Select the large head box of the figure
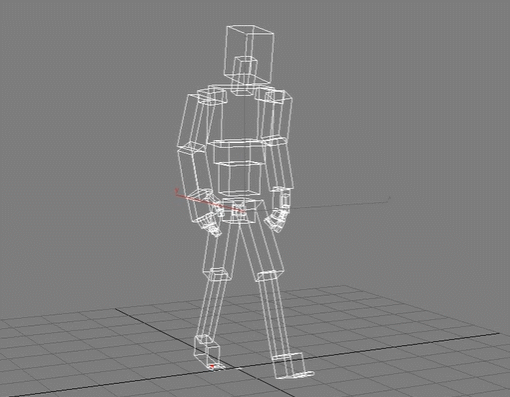510x397 pixels. [250, 54]
